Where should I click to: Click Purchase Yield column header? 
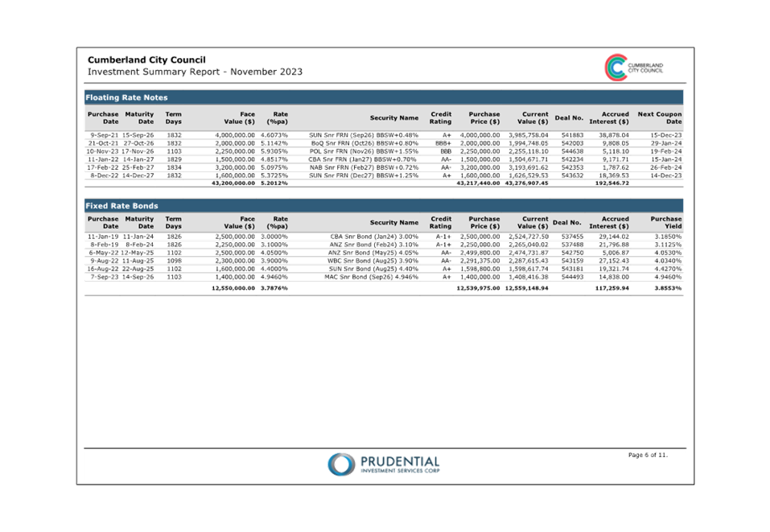pos(665,222)
